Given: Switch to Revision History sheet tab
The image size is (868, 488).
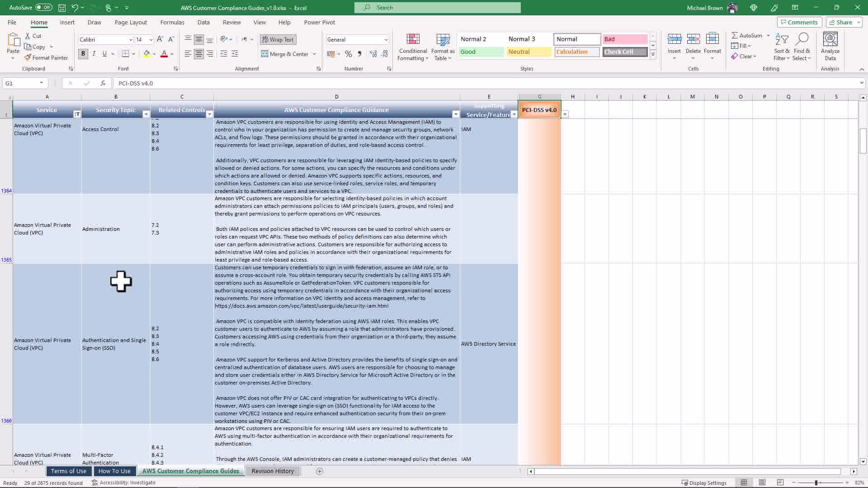Looking at the screenshot, I should [x=273, y=471].
